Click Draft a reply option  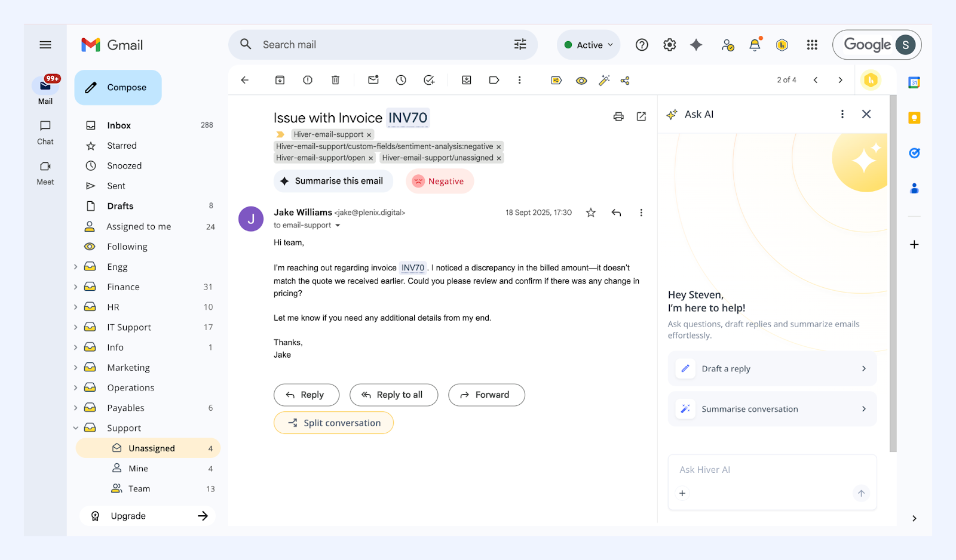[x=772, y=368]
